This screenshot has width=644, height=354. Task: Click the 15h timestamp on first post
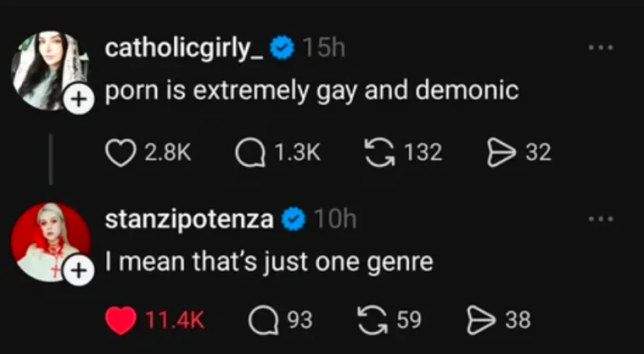pos(323,49)
